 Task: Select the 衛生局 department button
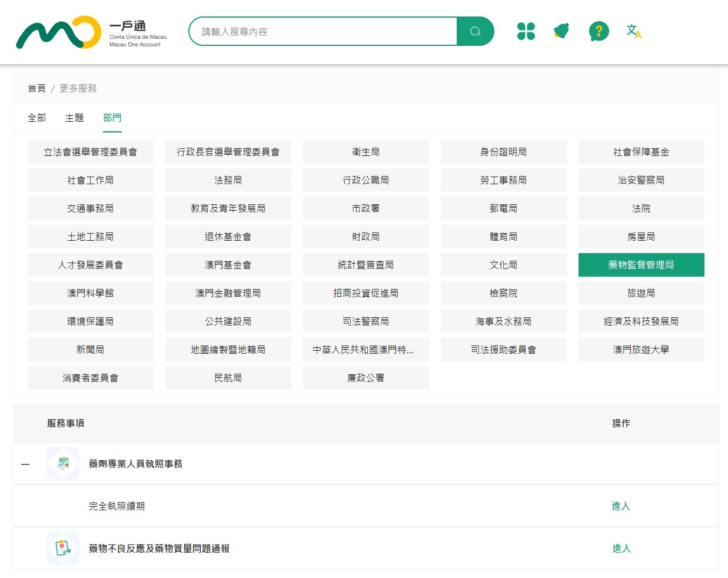coord(365,152)
